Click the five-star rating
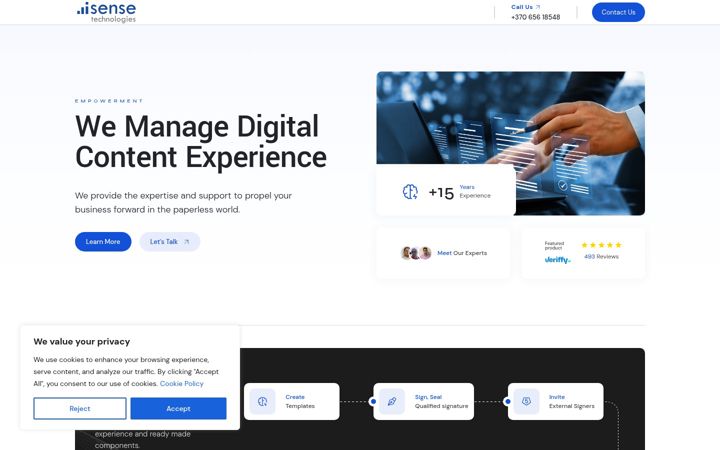 coord(601,245)
